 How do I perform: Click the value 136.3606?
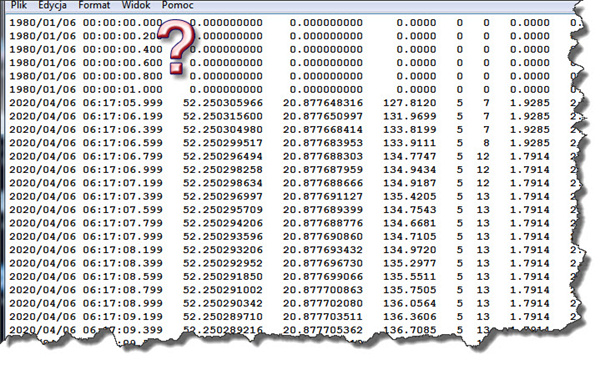coord(410,317)
